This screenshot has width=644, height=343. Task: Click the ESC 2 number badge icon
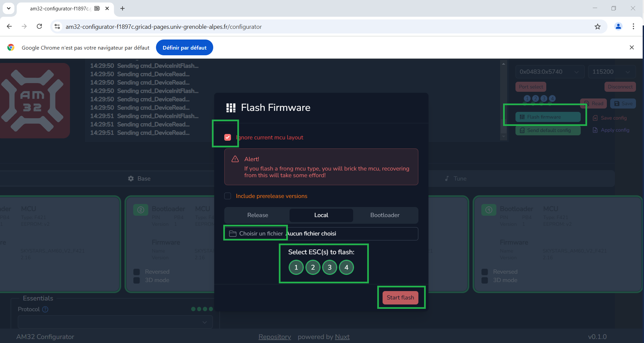click(141, 210)
